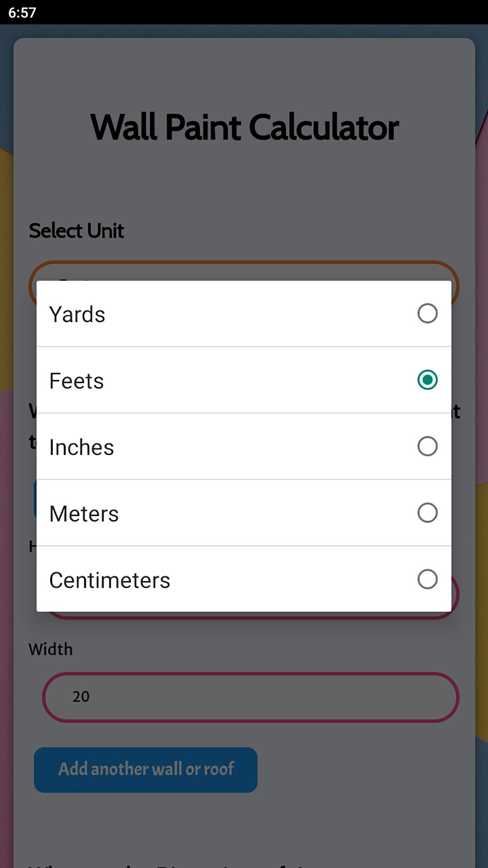
Task: Select the Meters list entry text
Action: tap(84, 514)
